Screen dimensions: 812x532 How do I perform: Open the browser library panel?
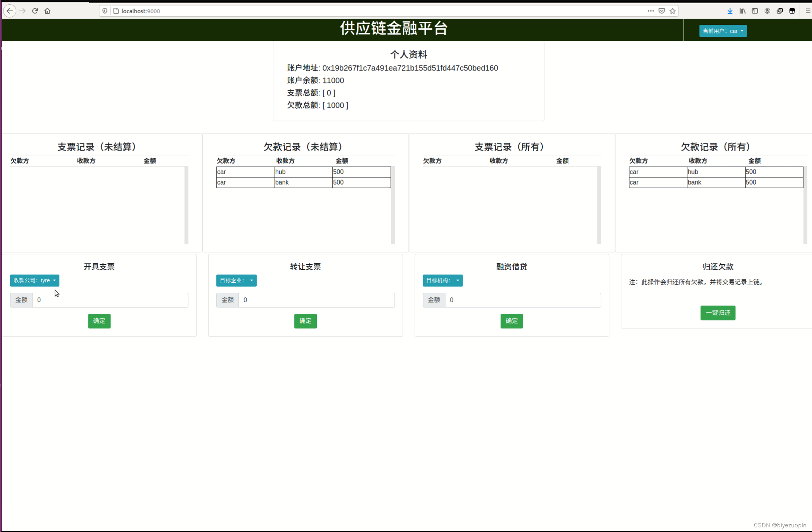click(x=742, y=11)
